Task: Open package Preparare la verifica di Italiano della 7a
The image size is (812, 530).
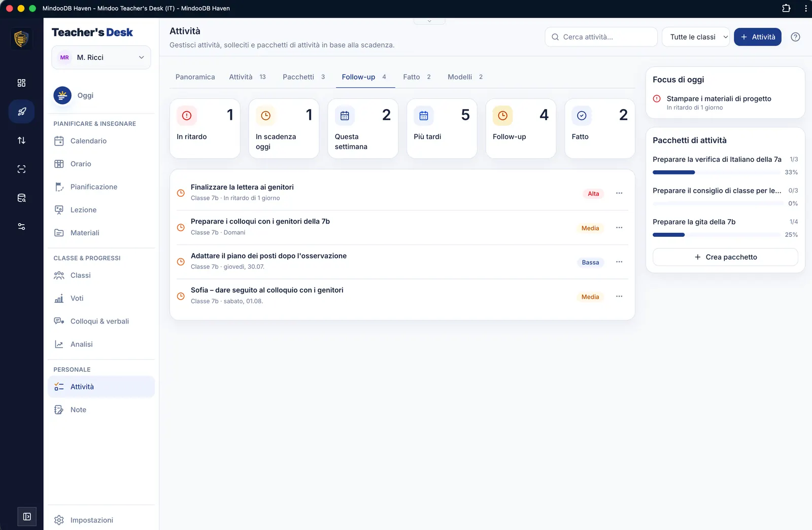Action: click(x=717, y=159)
